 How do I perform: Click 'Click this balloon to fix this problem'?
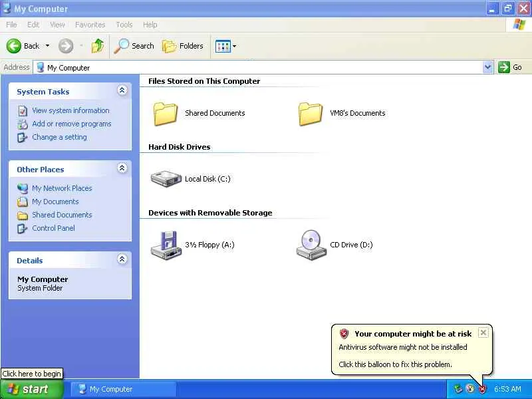point(395,364)
